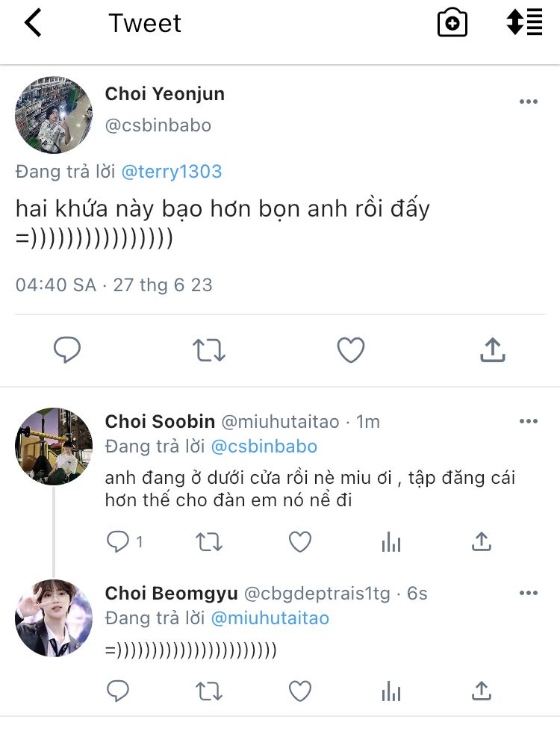
Task: Open more options on Choi Yeonjun's tweet
Action: click(x=528, y=102)
